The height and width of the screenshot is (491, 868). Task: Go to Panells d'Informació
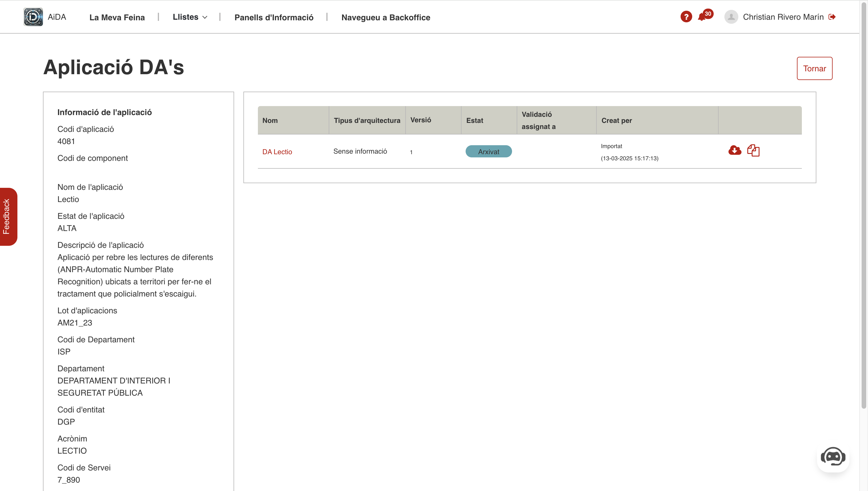click(x=274, y=17)
